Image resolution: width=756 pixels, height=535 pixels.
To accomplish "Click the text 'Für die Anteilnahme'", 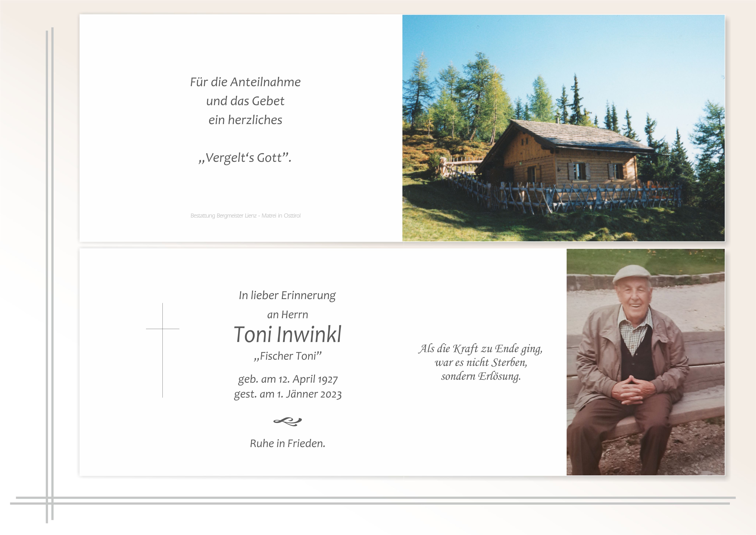I will click(x=245, y=82).
